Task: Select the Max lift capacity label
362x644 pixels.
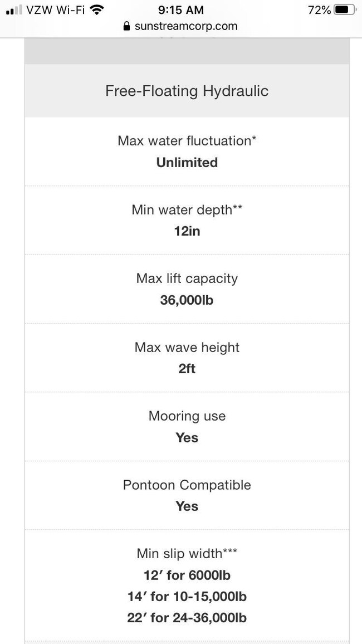Action: click(187, 279)
